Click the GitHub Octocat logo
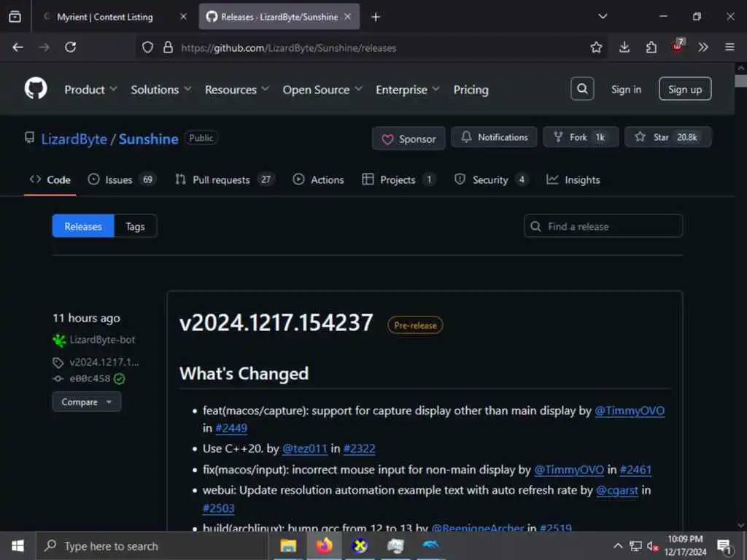Image resolution: width=747 pixels, height=560 pixels. click(36, 88)
